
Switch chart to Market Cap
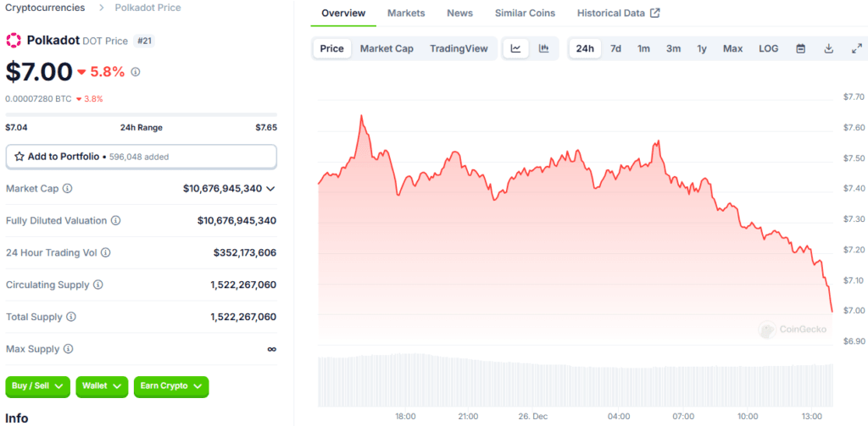click(387, 48)
